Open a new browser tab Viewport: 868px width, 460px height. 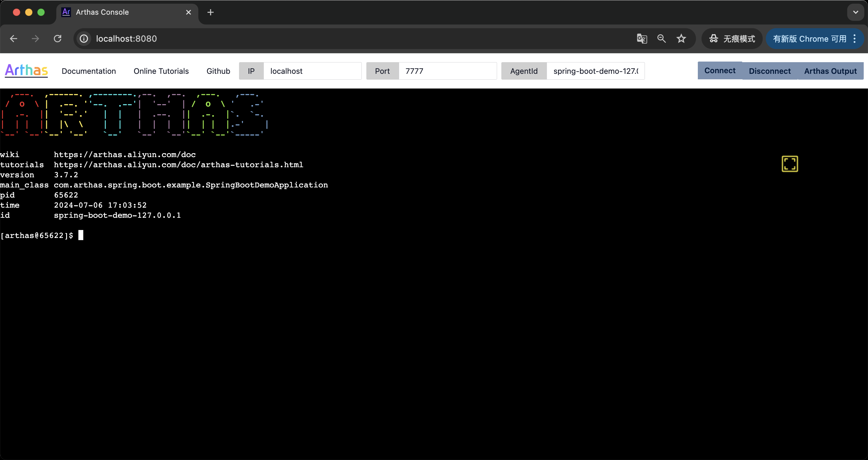[210, 13]
